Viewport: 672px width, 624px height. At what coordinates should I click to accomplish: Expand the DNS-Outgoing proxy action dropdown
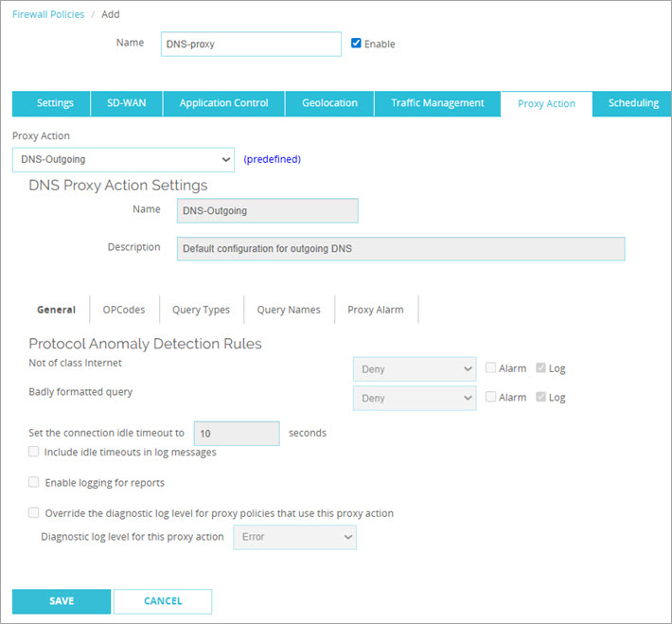point(123,159)
